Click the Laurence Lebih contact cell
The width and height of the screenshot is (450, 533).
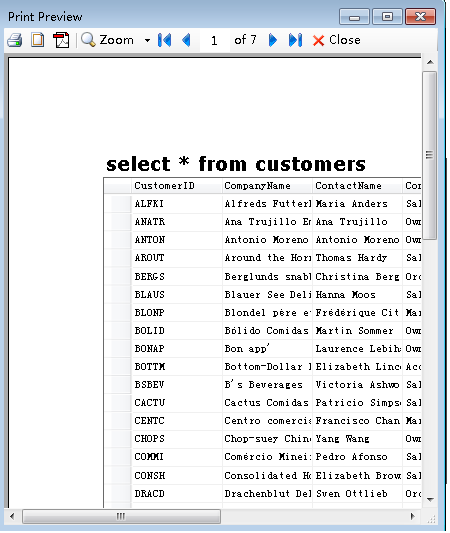coord(357,349)
